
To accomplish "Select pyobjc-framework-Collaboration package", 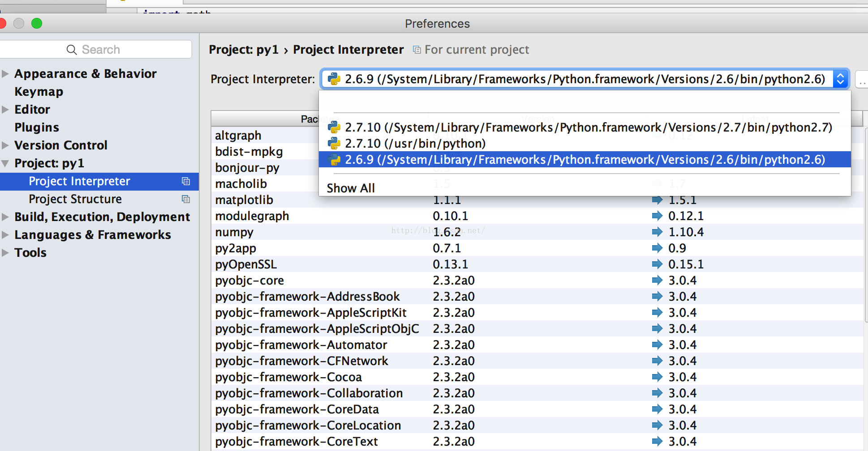I will click(537, 393).
